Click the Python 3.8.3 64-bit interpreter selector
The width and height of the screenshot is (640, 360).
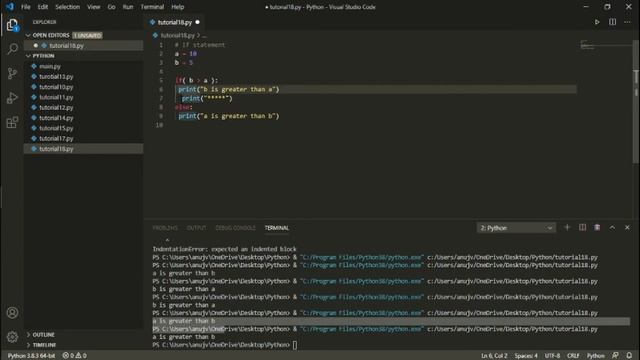(x=31, y=356)
